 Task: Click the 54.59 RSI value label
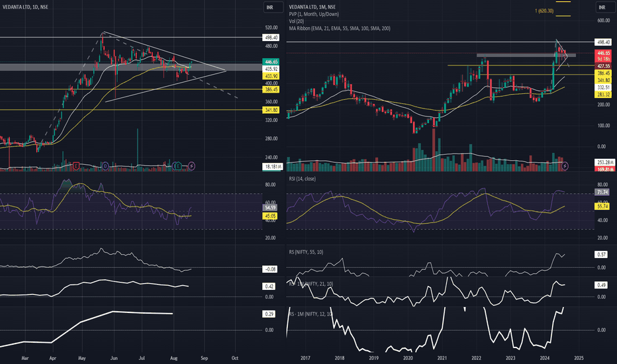pyautogui.click(x=270, y=207)
